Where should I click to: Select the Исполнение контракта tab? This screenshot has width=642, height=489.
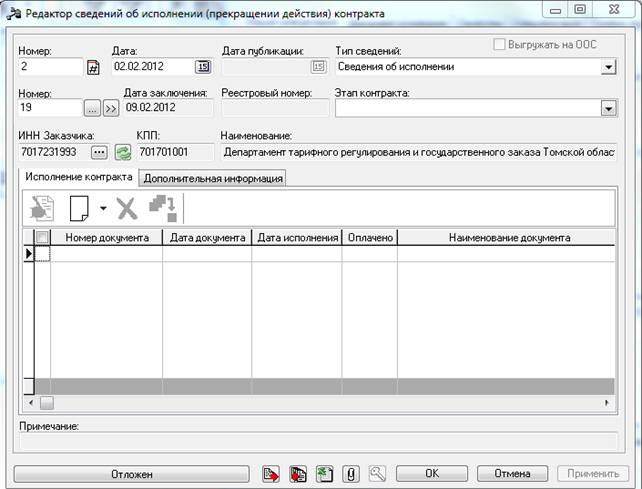[78, 177]
